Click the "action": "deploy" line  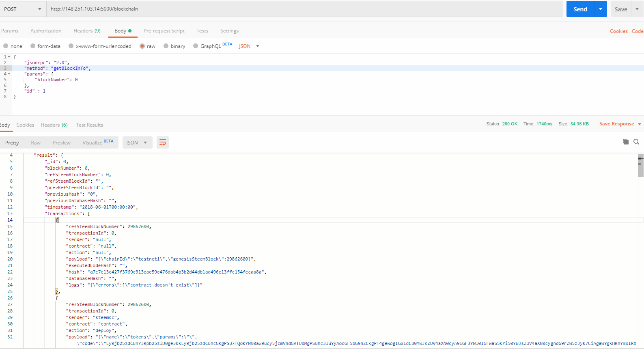pyautogui.click(x=91, y=330)
